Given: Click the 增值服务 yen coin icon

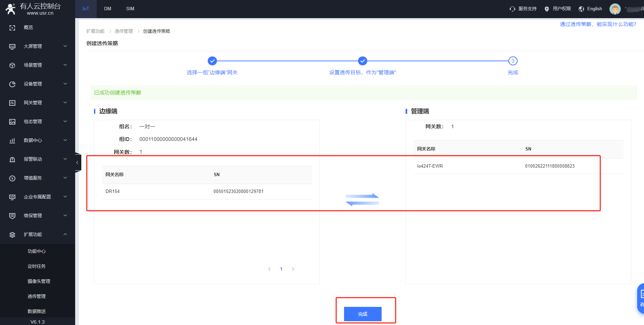Looking at the screenshot, I should coord(12,178).
